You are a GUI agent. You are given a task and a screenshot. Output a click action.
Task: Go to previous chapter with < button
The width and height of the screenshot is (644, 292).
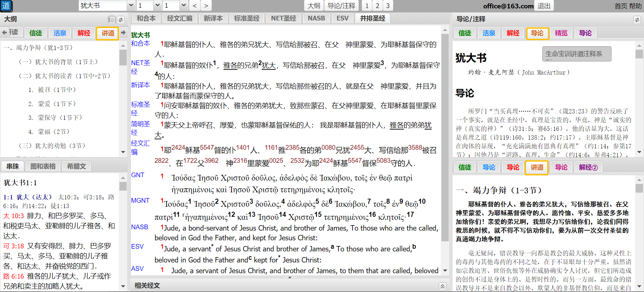point(195,6)
